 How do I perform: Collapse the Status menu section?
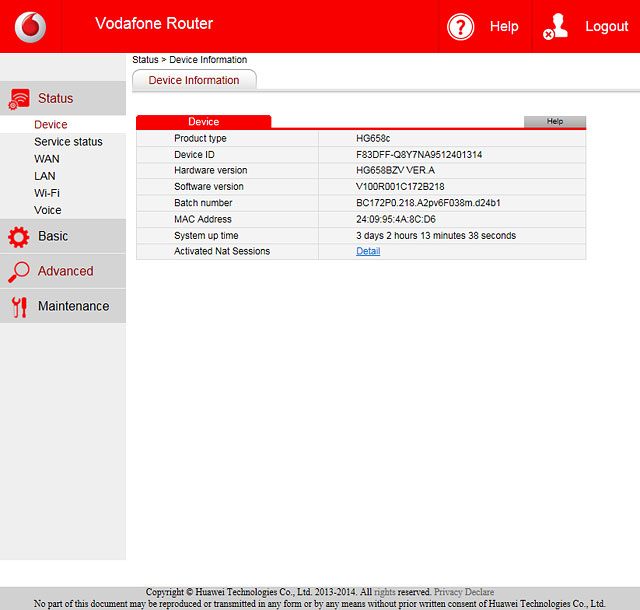point(55,98)
